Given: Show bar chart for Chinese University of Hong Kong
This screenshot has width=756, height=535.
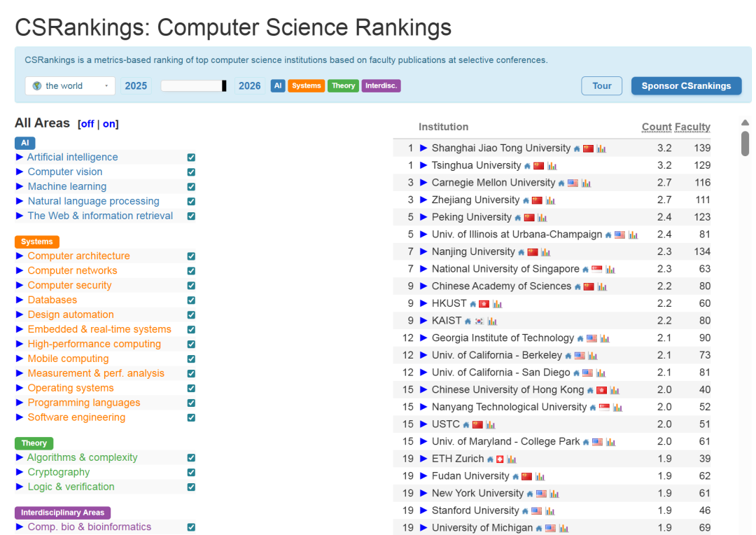Looking at the screenshot, I should [x=615, y=390].
